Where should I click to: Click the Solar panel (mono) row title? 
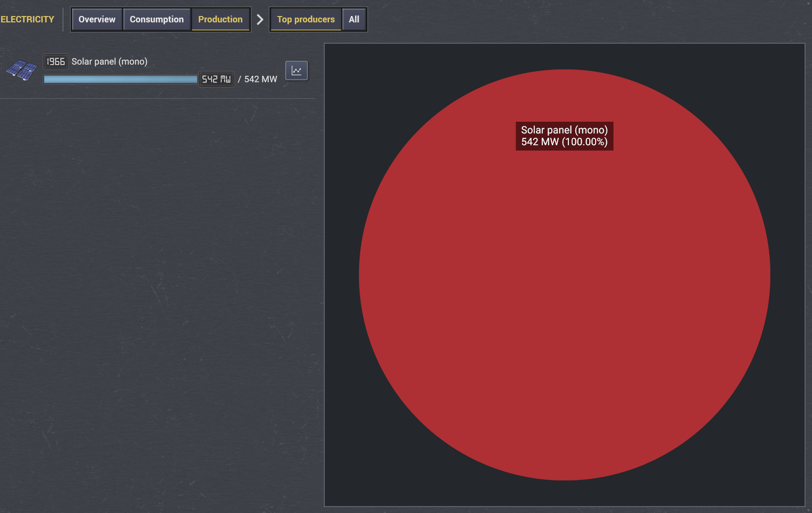(x=110, y=61)
